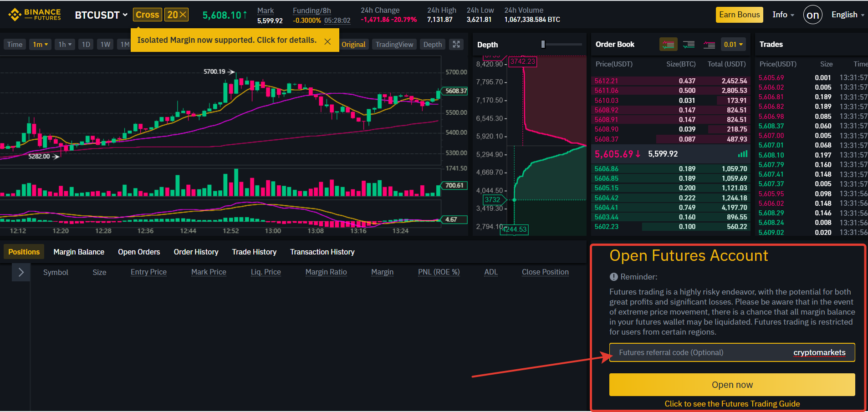868x412 pixels.
Task: Select the 1W chart interval
Action: (x=105, y=44)
